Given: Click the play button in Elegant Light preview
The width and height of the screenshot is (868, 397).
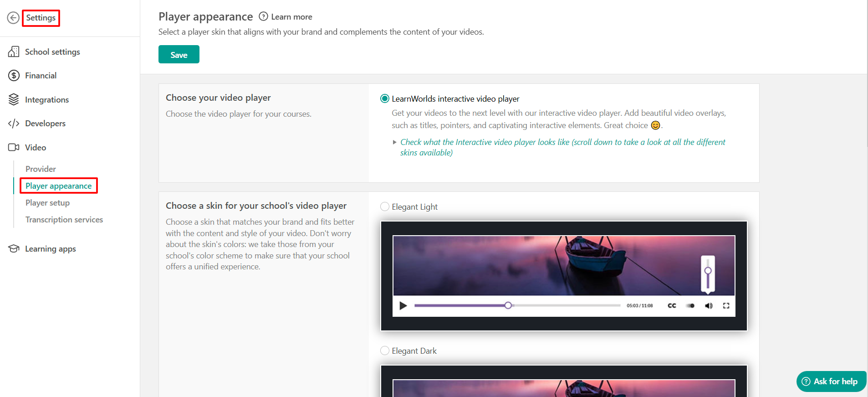Looking at the screenshot, I should pyautogui.click(x=403, y=305).
